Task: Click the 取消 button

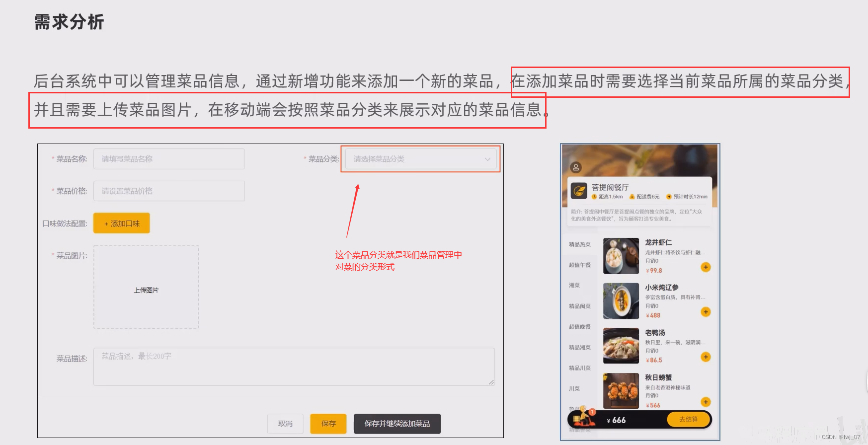Action: point(285,424)
